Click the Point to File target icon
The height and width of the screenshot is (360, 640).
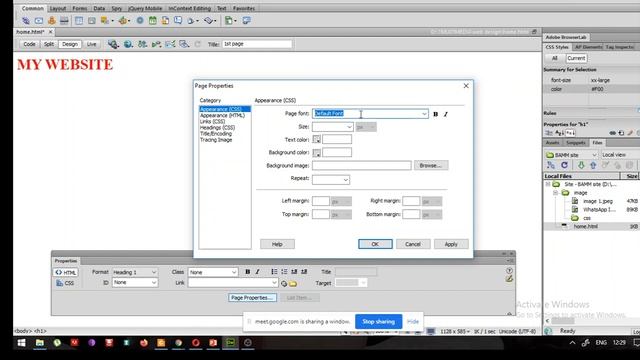[x=284, y=283]
